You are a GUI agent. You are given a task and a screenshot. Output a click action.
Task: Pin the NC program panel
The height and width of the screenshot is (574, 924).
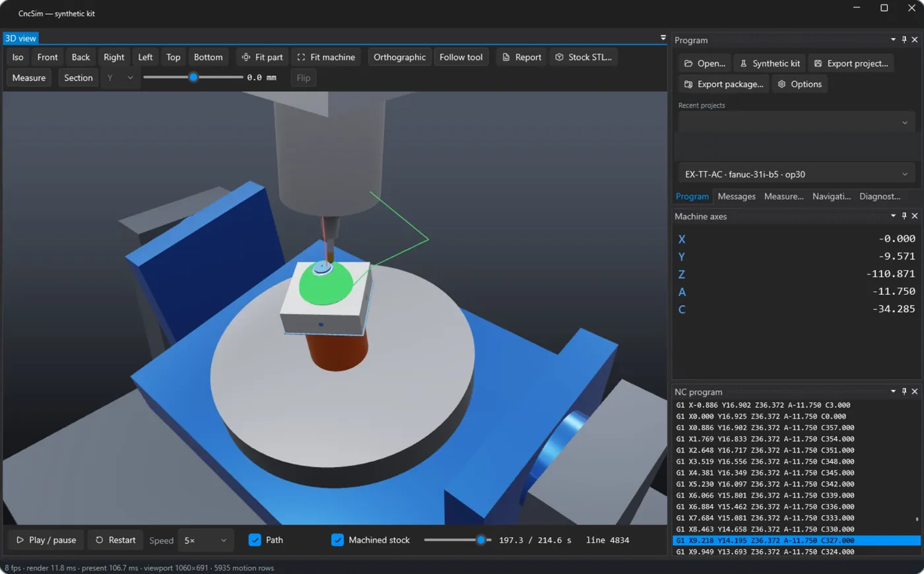[904, 391]
